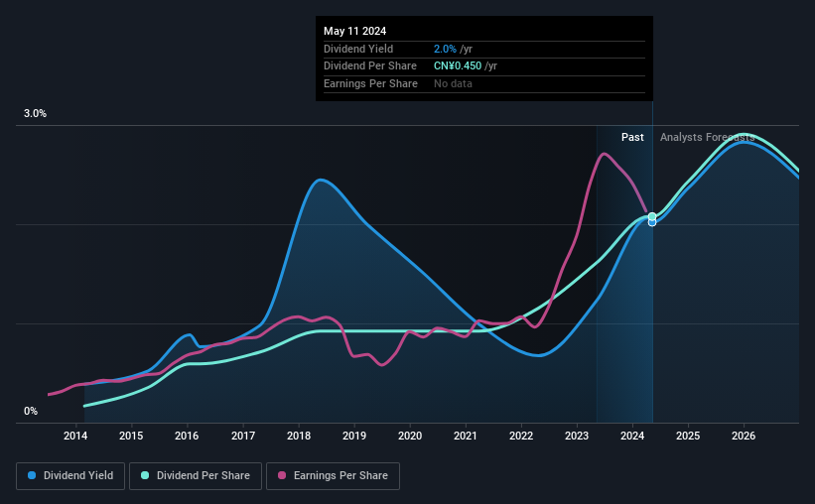Click the 2016 x-axis label
The image size is (815, 504).
click(187, 436)
